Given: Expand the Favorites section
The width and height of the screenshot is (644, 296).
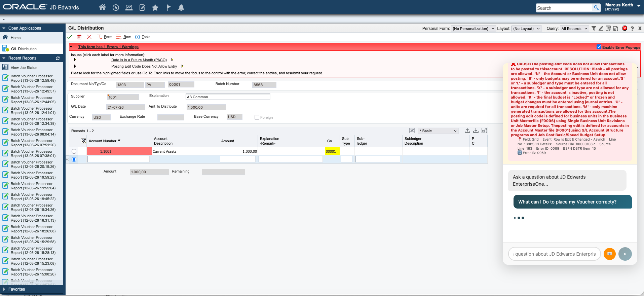Looking at the screenshot, I should coord(4,289).
